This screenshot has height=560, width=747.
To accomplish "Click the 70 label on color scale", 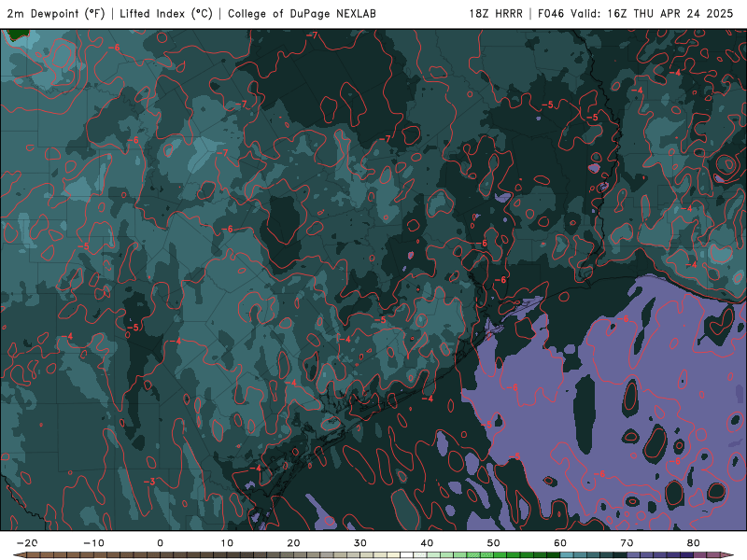I will (x=627, y=543).
